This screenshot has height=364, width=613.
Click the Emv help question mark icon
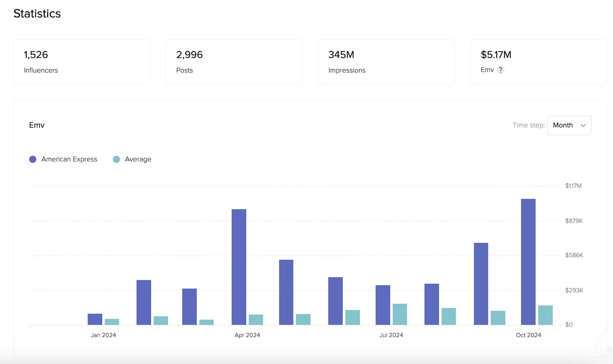click(x=501, y=70)
